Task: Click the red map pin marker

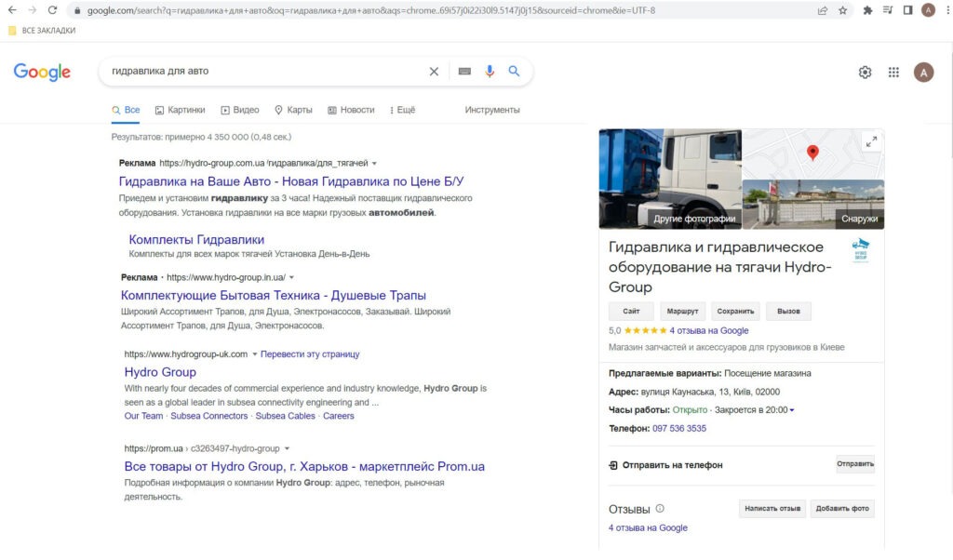Action: [x=812, y=153]
